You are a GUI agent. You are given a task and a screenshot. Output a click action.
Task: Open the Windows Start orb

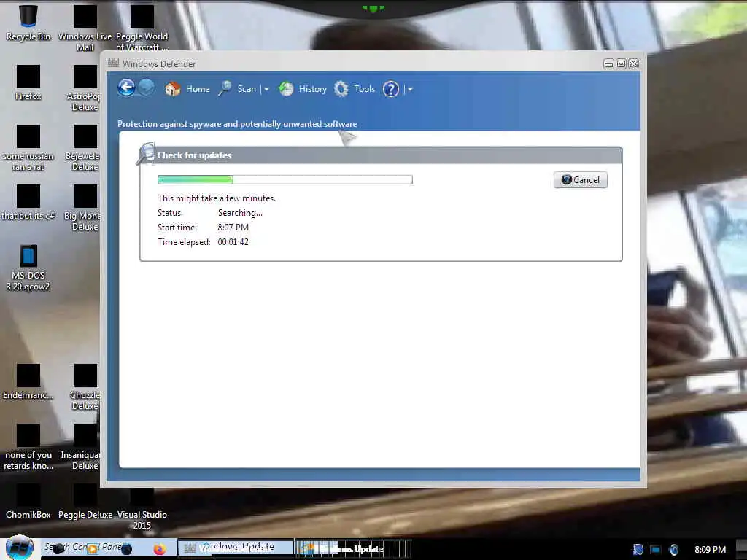click(x=19, y=548)
